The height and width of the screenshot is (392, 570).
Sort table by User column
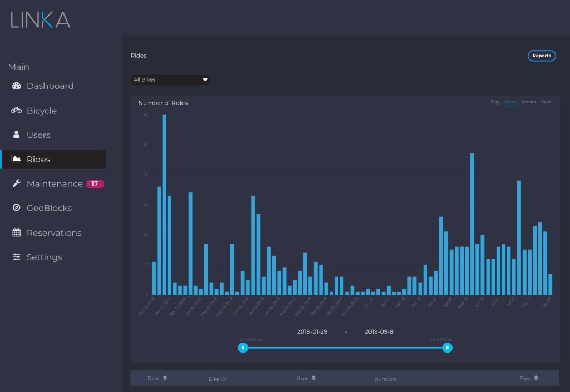tap(306, 379)
